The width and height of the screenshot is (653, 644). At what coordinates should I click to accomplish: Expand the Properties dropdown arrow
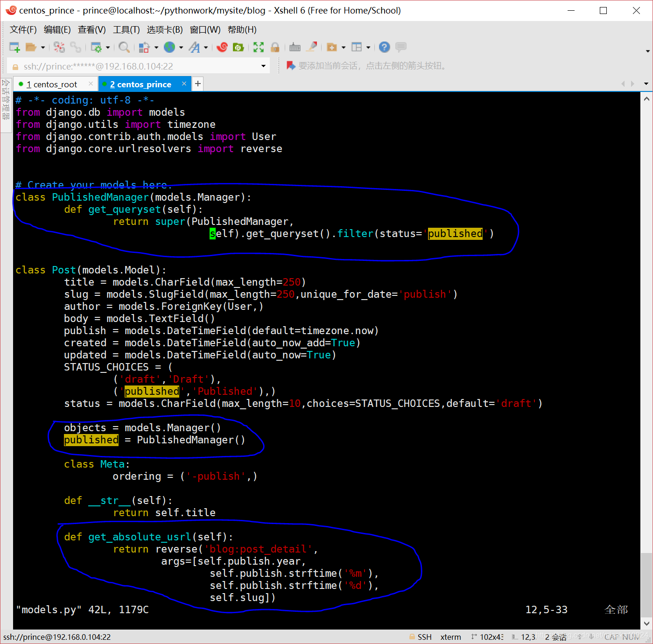coord(108,47)
